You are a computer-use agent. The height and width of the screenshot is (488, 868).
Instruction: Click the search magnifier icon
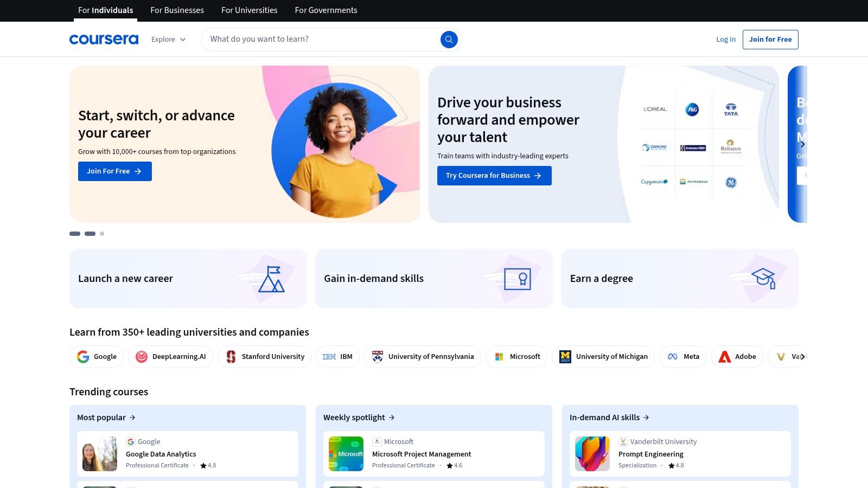point(449,39)
